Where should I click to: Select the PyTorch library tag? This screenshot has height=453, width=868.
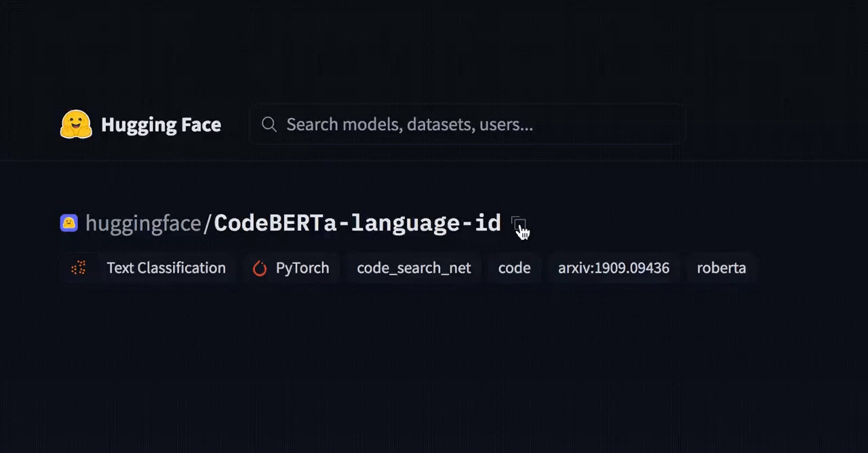[x=291, y=268]
